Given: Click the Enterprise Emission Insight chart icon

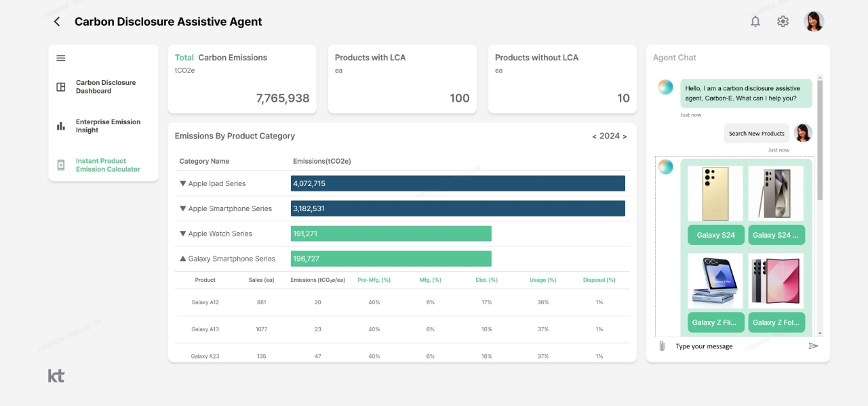Looking at the screenshot, I should [61, 126].
